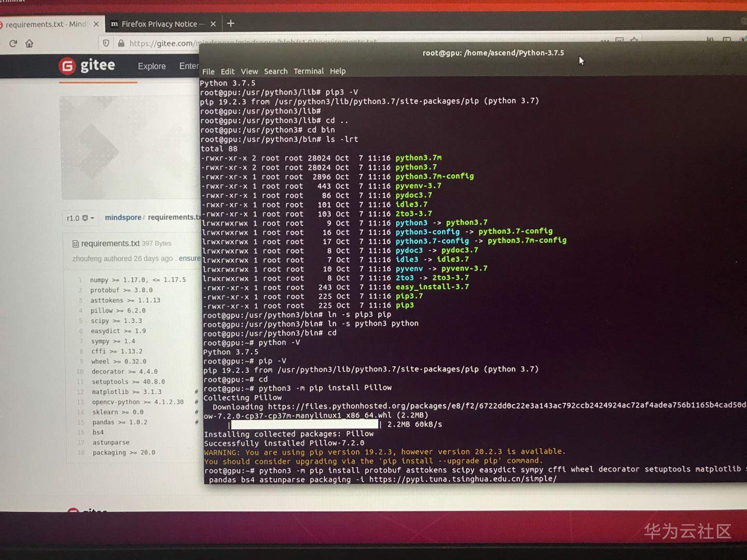This screenshot has height=560, width=747.
Task: Open the Terminal menu in menu bar
Action: [x=309, y=71]
